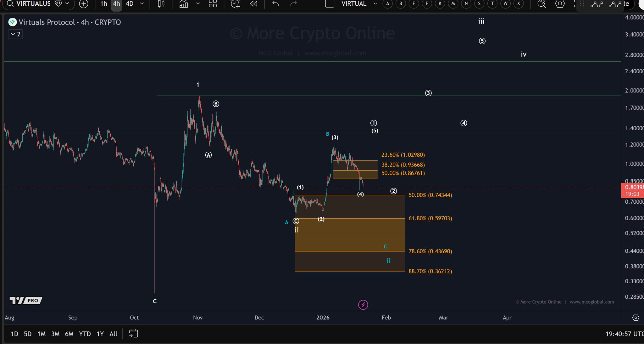Set date range to 3M
644x344 pixels.
(x=55, y=334)
